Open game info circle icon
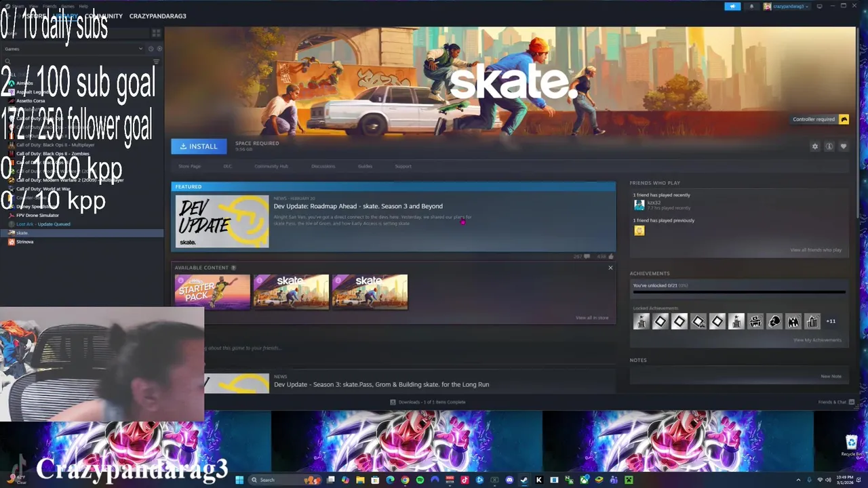The image size is (868, 488). pyautogui.click(x=829, y=146)
